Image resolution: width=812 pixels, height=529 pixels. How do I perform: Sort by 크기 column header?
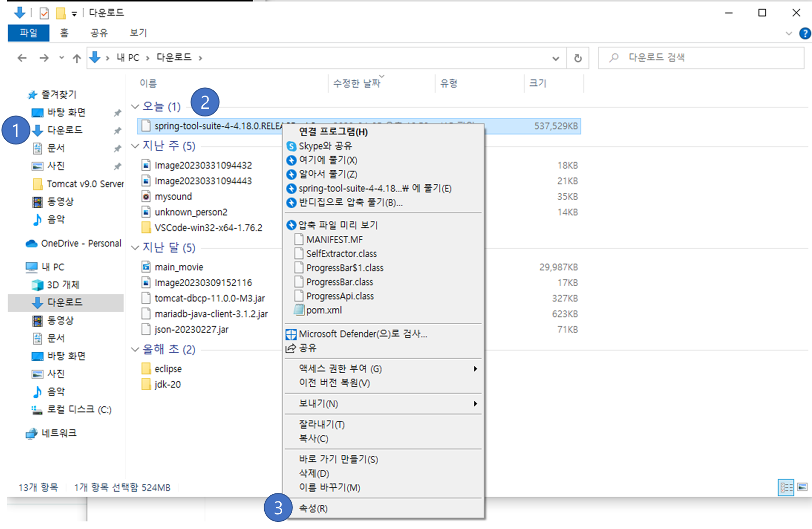[538, 83]
